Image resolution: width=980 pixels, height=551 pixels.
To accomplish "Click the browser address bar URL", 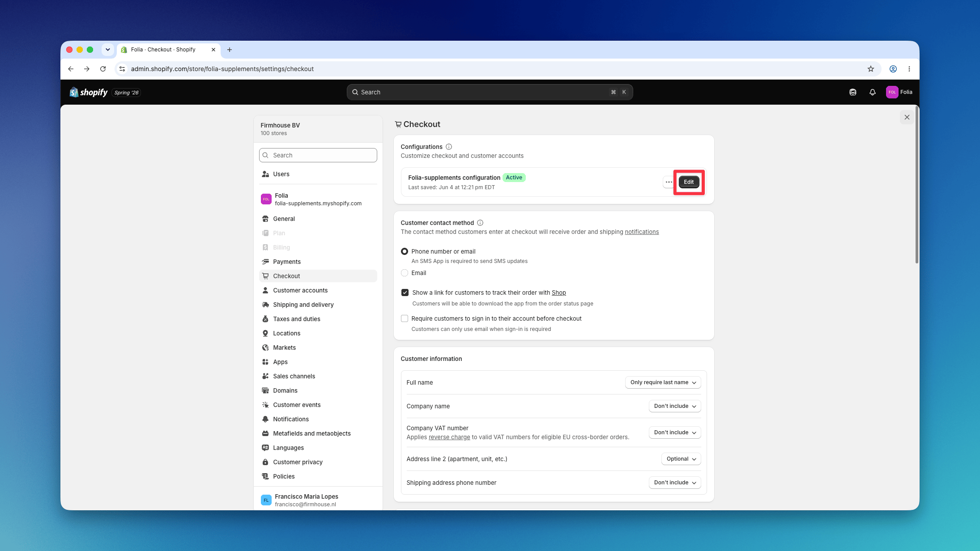I will [222, 69].
